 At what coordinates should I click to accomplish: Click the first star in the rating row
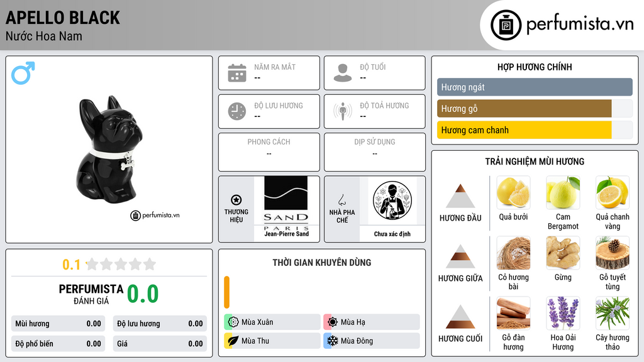92,264
